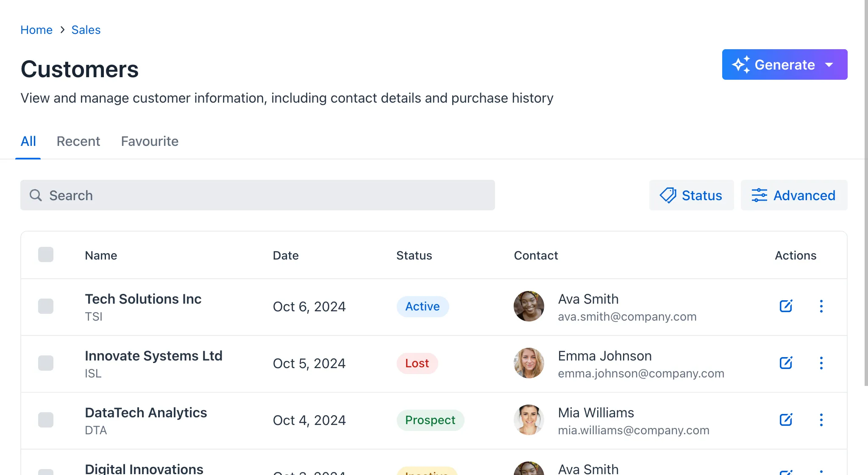Open the three-dot menu for Mia Williams row
This screenshot has width=868, height=475.
[822, 420]
